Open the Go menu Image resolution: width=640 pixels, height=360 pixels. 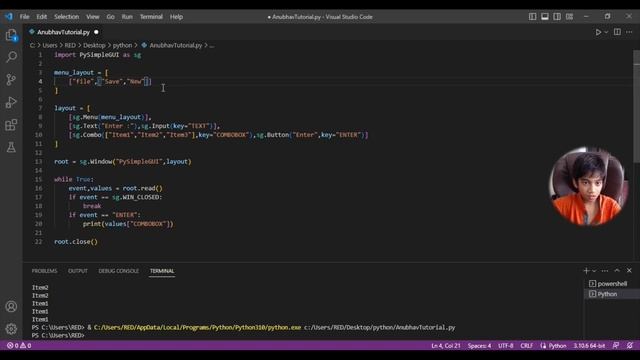click(x=111, y=17)
